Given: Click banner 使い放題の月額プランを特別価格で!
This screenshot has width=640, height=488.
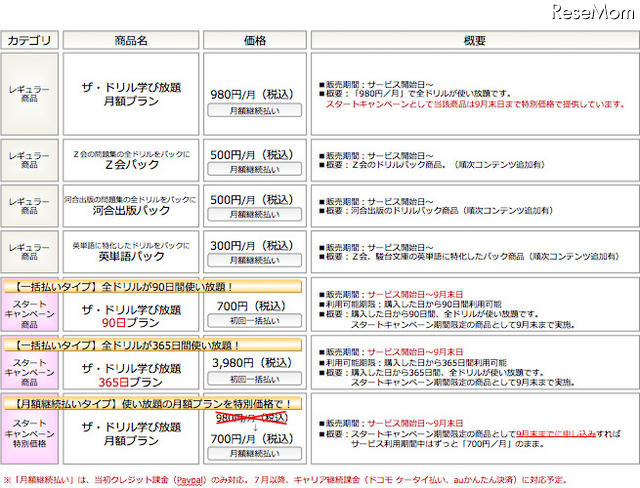Looking at the screenshot, I should pos(153,404).
